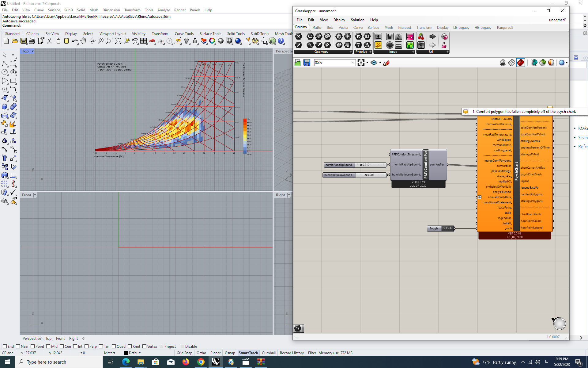Select the Polyline tool in Rhino sidebar
The width and height of the screenshot is (588, 368).
(5, 63)
